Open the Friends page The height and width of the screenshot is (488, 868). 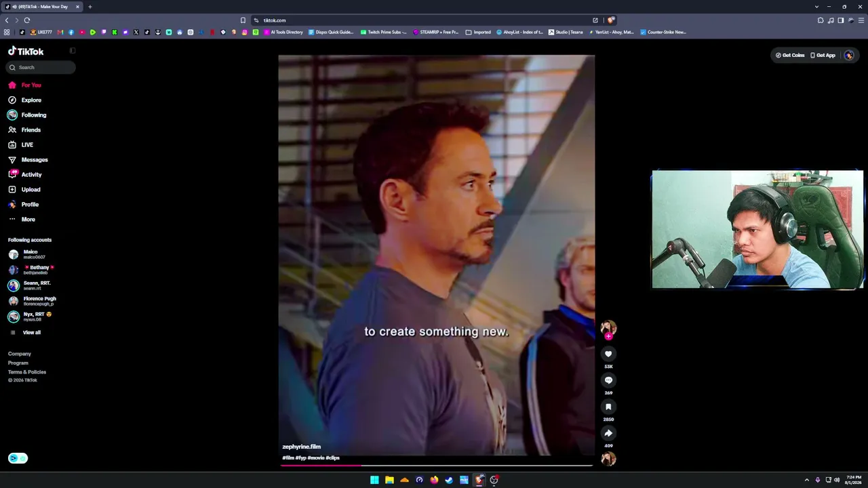point(24,130)
